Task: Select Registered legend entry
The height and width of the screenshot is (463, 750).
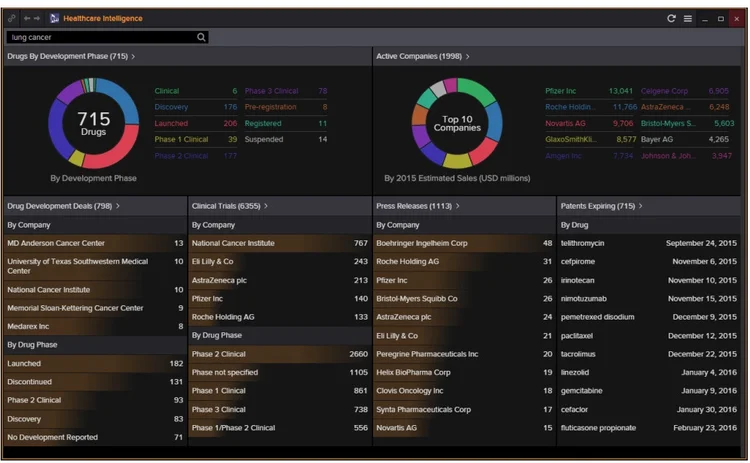Action: click(x=286, y=123)
